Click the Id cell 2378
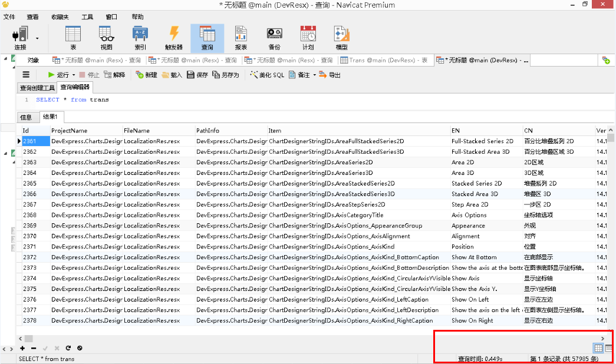The width and height of the screenshot is (616, 364). coord(36,320)
